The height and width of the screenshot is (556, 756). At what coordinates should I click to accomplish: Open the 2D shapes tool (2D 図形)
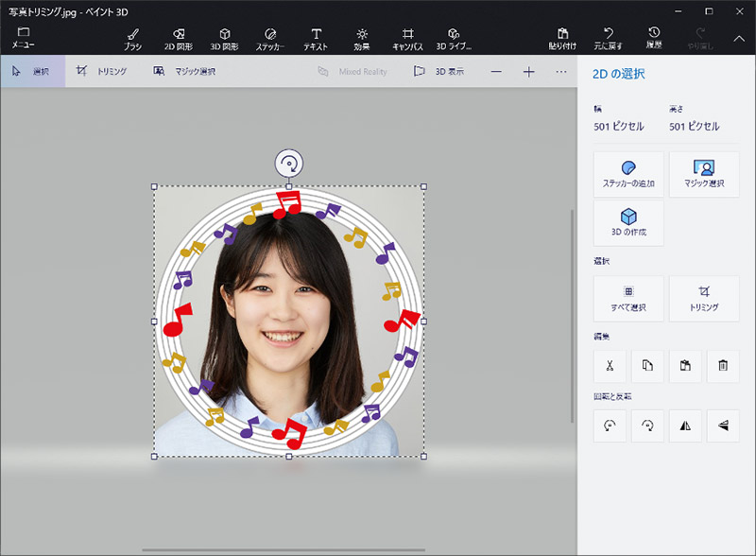click(180, 38)
